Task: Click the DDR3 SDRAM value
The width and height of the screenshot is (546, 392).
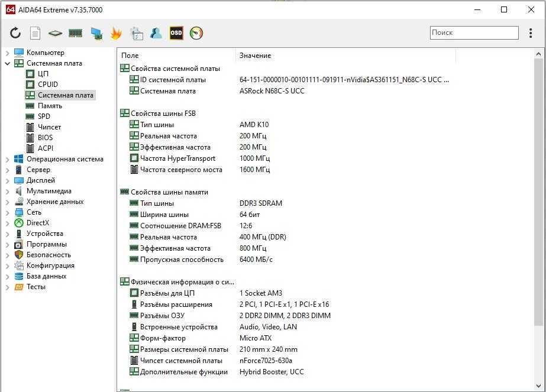Action: point(261,203)
